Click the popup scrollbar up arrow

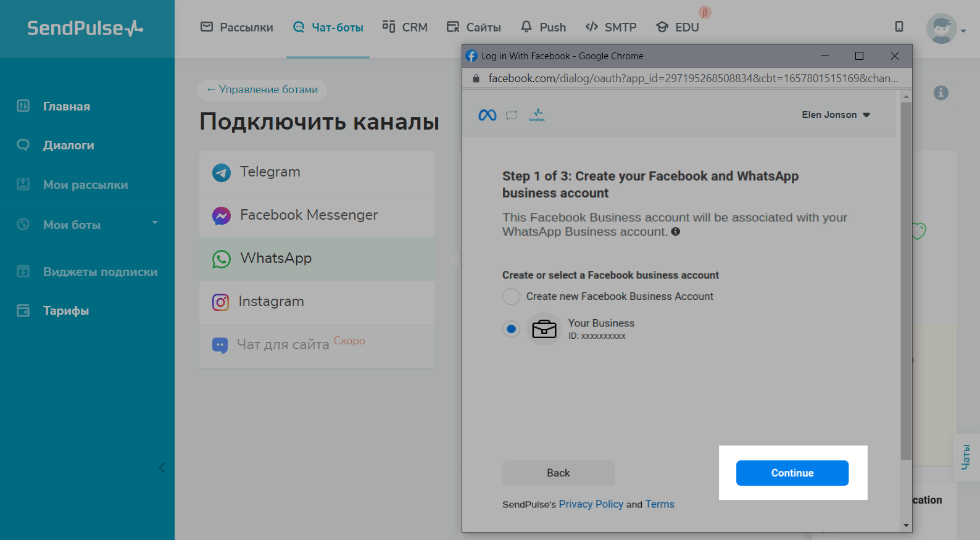pos(906,97)
